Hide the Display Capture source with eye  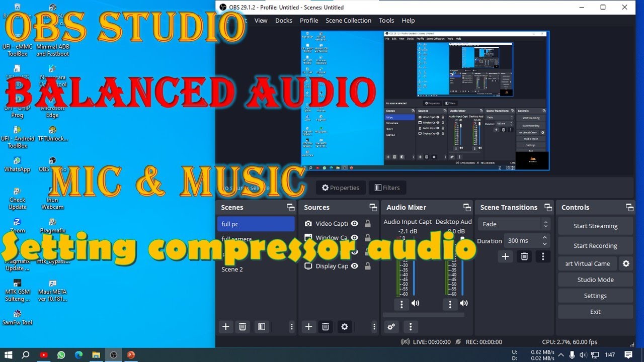tap(355, 266)
